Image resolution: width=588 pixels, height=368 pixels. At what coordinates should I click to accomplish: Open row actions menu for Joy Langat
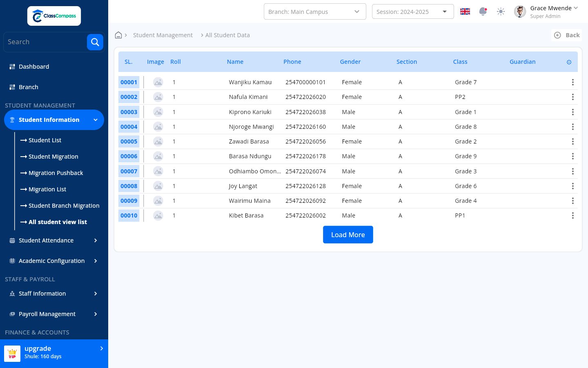[573, 186]
